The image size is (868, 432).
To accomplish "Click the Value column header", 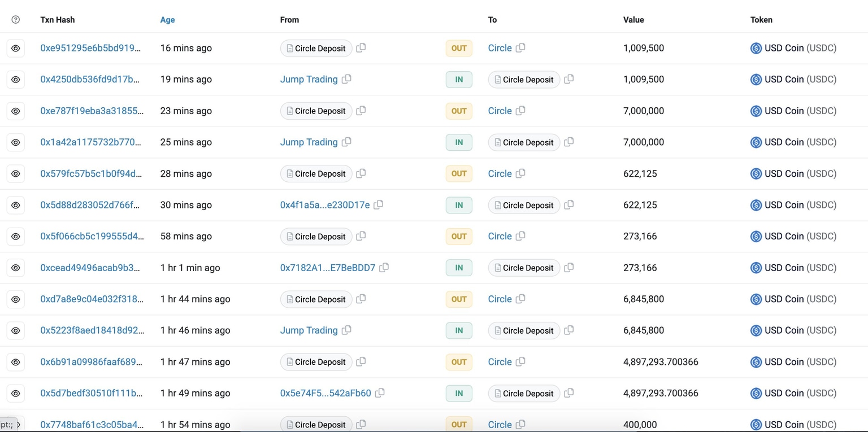I will (633, 20).
